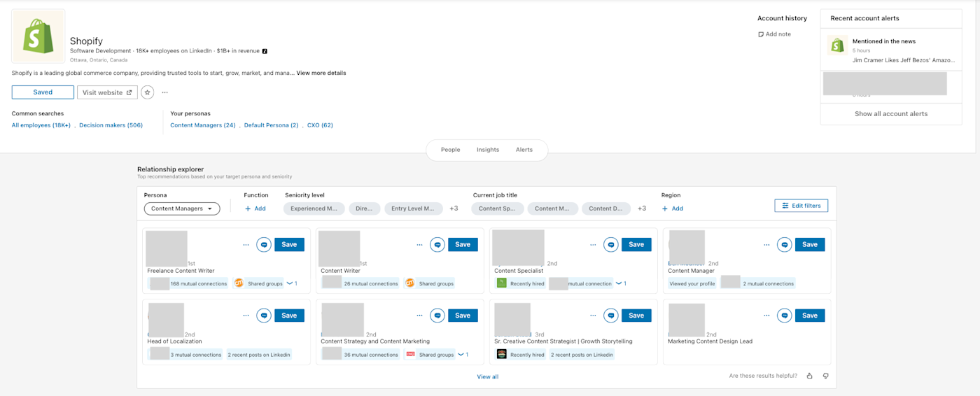The width and height of the screenshot is (980, 396).
Task: Expand highlights chevron on Content Strategy card
Action: 463,355
